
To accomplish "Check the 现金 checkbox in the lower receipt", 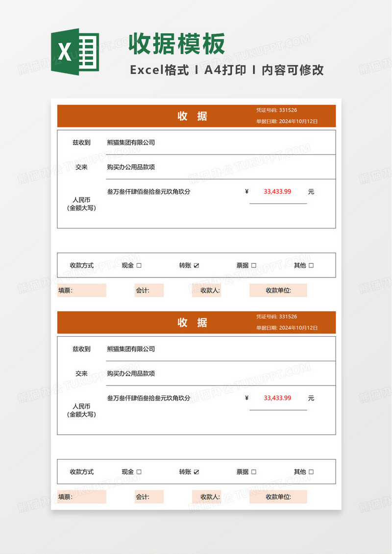I will click(x=139, y=472).
